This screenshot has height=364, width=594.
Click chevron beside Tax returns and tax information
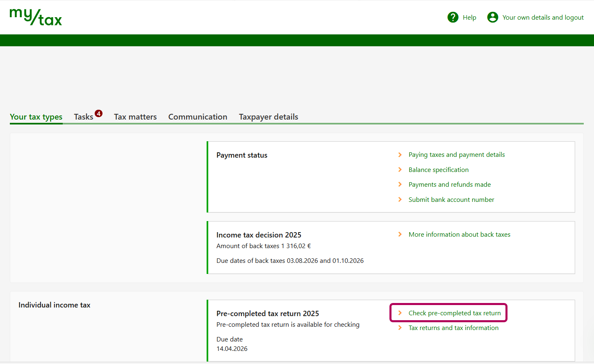point(400,328)
